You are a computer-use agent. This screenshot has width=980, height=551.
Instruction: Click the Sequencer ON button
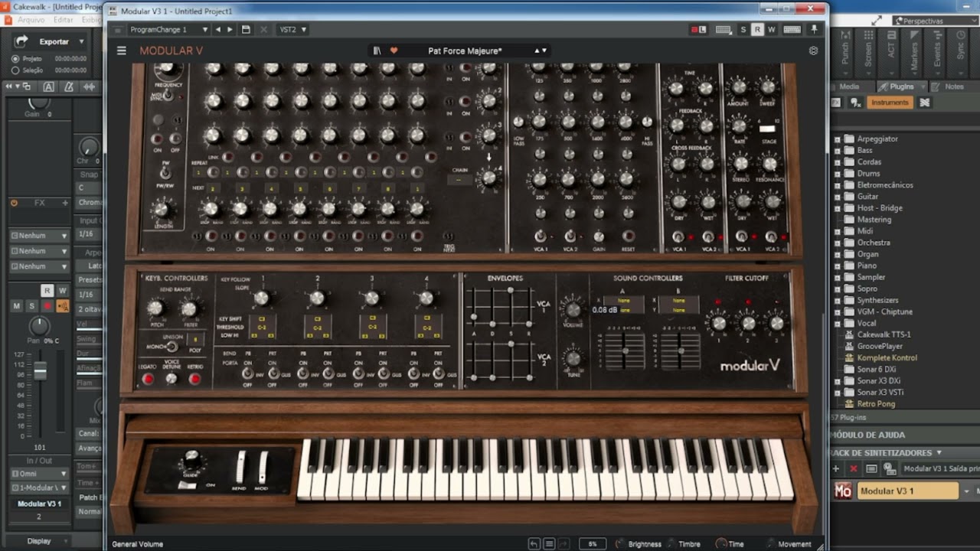click(157, 139)
